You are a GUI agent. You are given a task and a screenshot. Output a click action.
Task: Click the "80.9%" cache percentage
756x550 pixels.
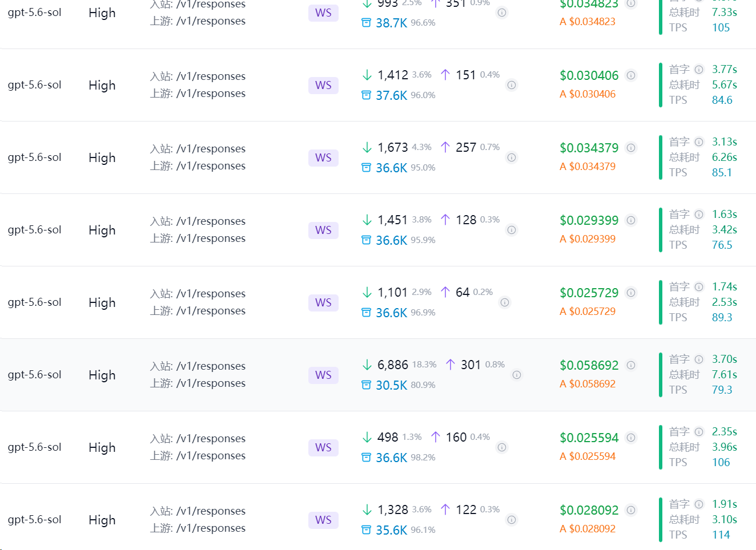[423, 385]
